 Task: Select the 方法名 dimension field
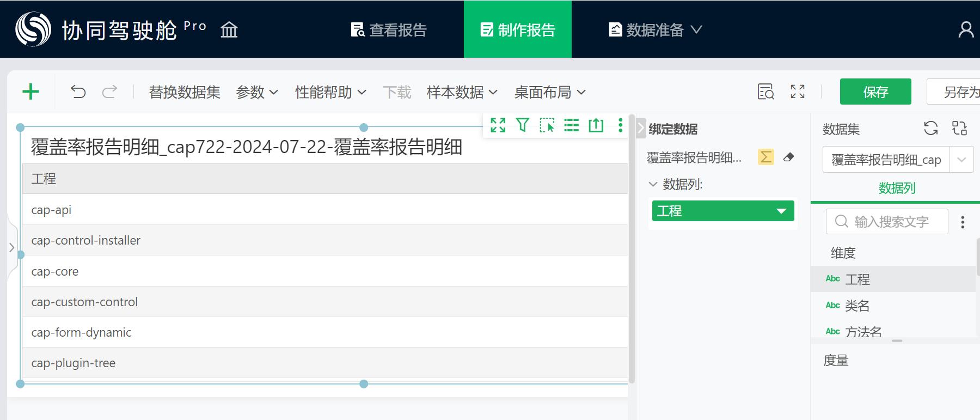893,331
